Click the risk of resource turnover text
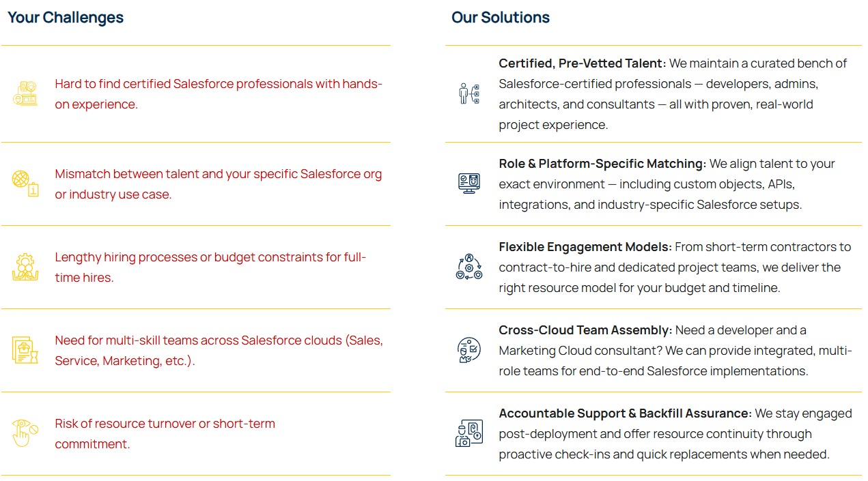This screenshot has width=868, height=481. [x=165, y=434]
